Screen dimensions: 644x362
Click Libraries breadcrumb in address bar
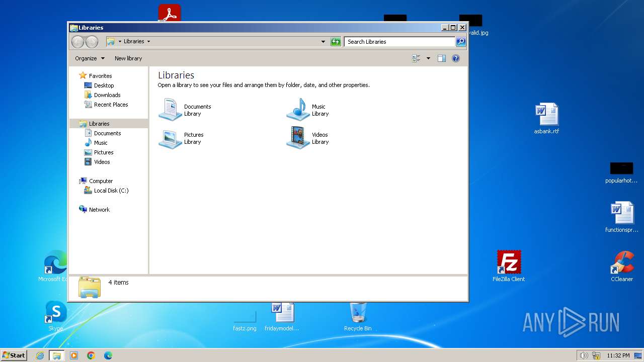tap(134, 42)
